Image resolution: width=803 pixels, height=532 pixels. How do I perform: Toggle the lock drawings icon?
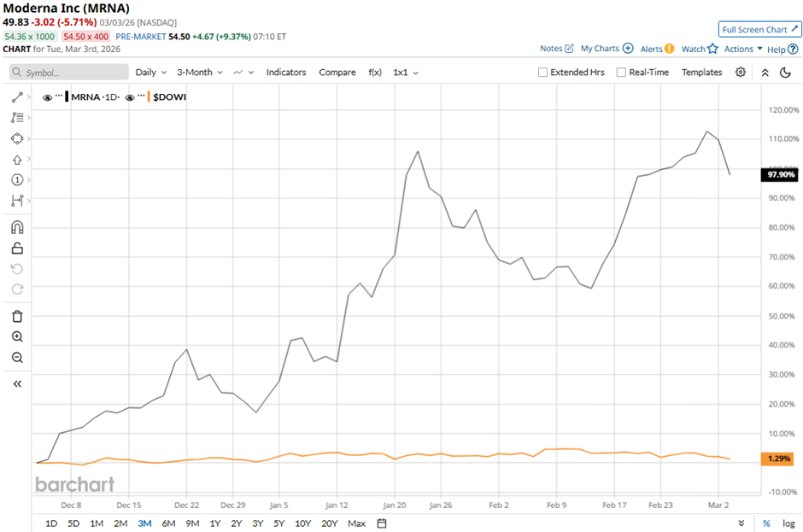[17, 248]
